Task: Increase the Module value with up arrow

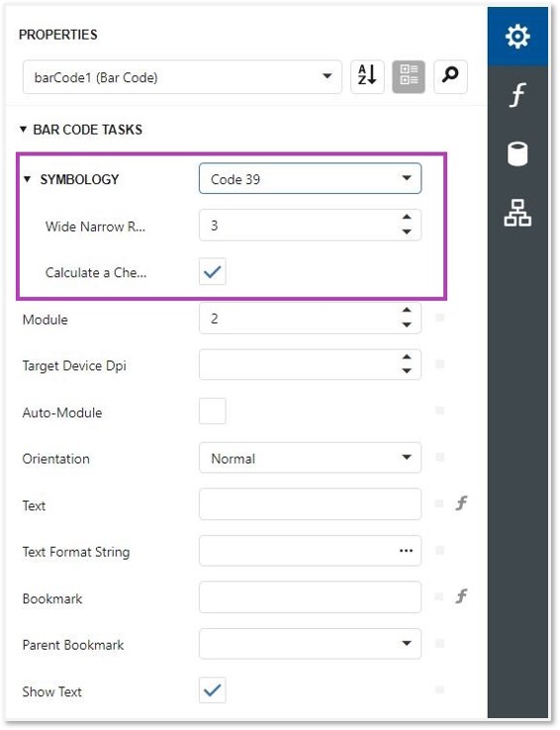Action: (407, 310)
